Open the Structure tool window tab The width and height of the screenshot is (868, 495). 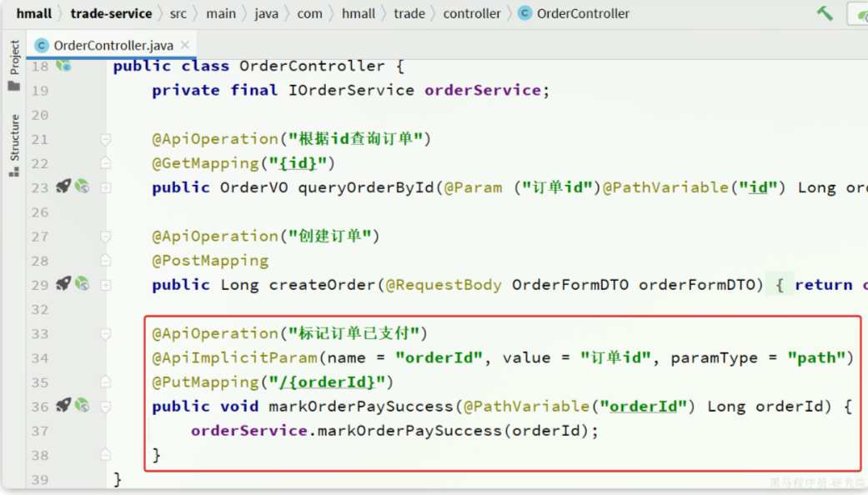(14, 144)
